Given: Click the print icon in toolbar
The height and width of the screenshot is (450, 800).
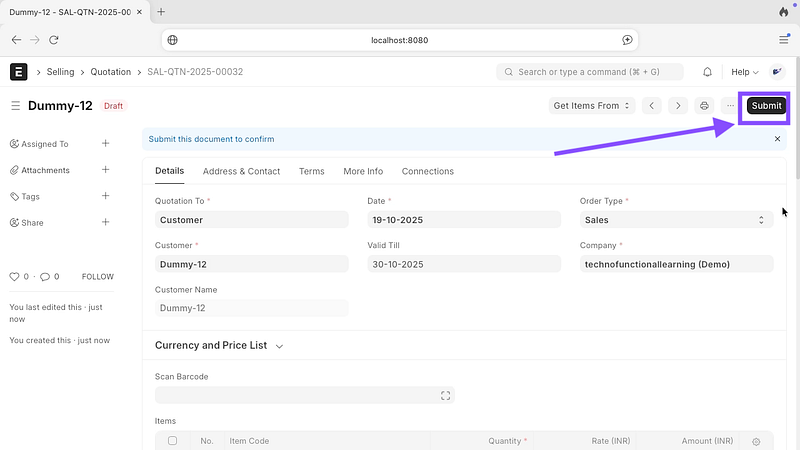Looking at the screenshot, I should coord(705,106).
